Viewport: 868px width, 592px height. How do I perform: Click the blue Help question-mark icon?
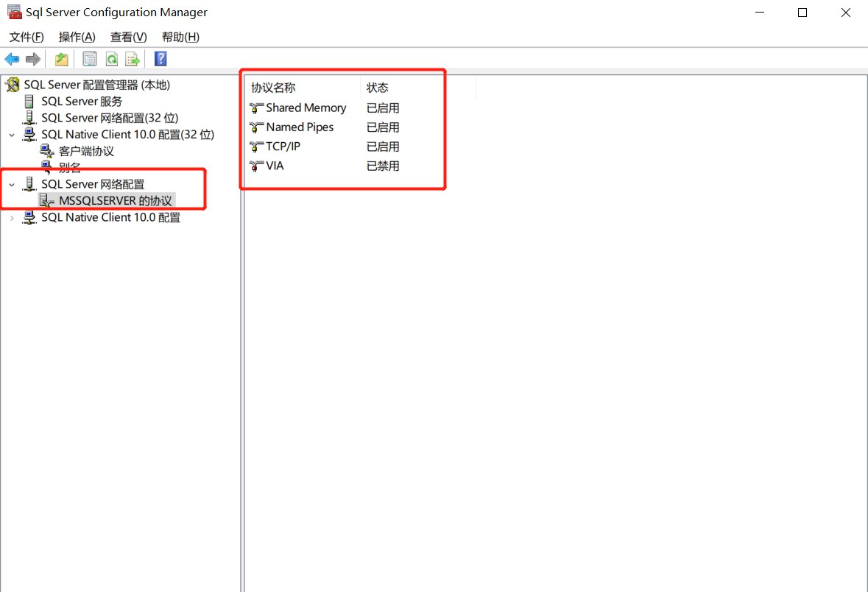(x=160, y=59)
